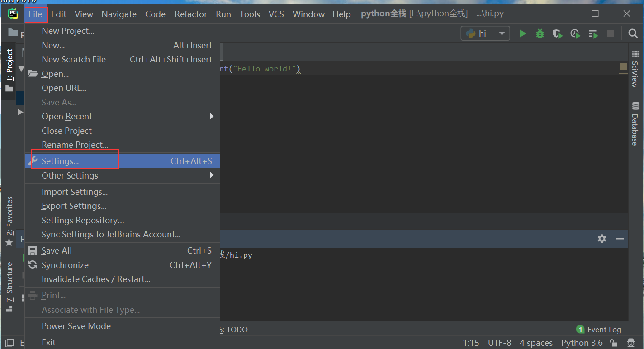This screenshot has width=644, height=349.
Task: Switch the Python 3.6 interpreter in the status bar
Action: pyautogui.click(x=582, y=343)
